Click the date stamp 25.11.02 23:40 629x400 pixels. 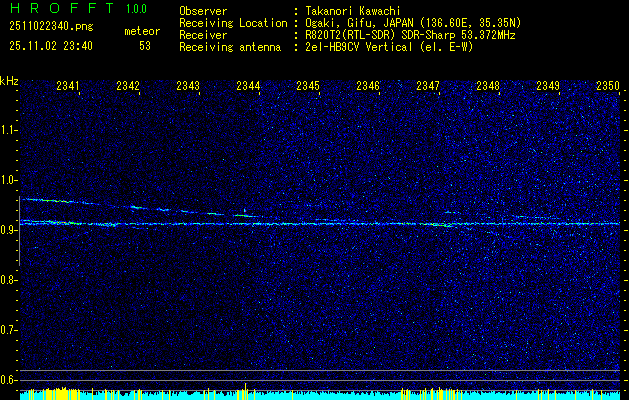tap(51, 46)
